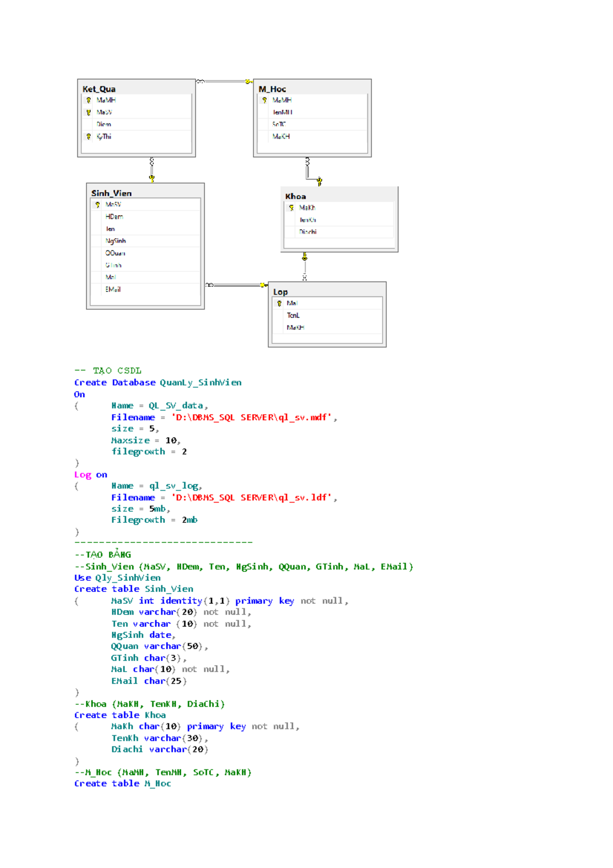Screen dimensions: 613x868
Task: Select the M_Hoc table title bar
Action: point(312,89)
